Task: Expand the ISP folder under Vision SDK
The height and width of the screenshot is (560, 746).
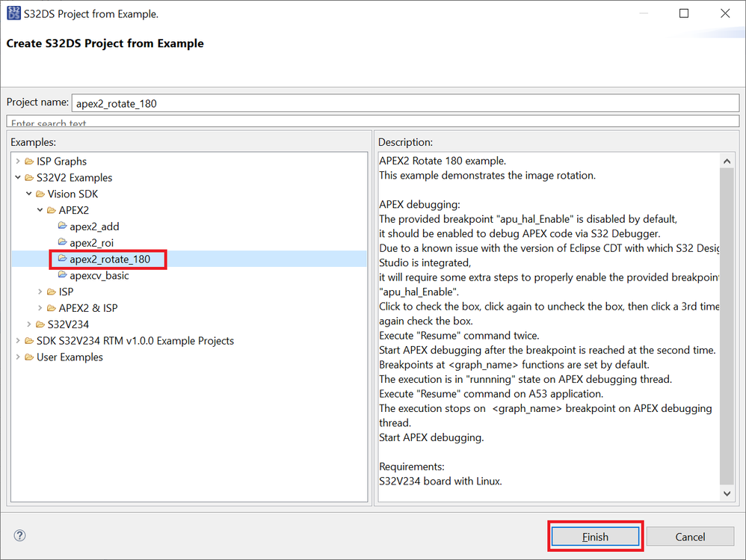Action: pyautogui.click(x=40, y=292)
